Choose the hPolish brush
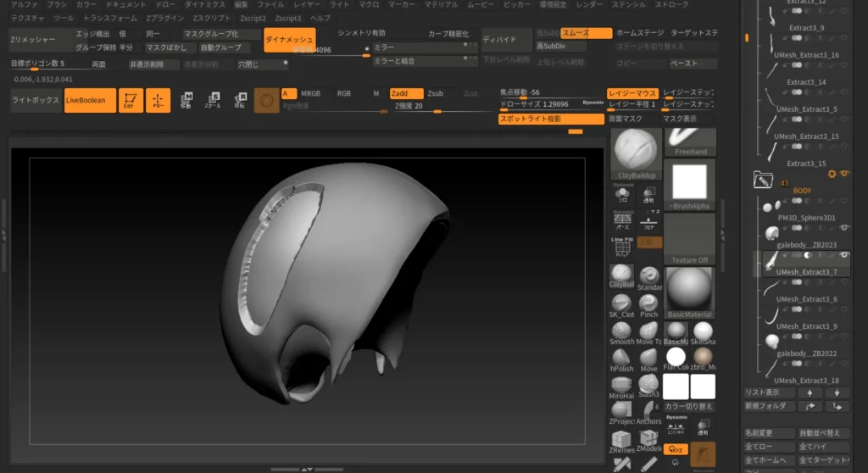This screenshot has width=868, height=473. pos(620,357)
